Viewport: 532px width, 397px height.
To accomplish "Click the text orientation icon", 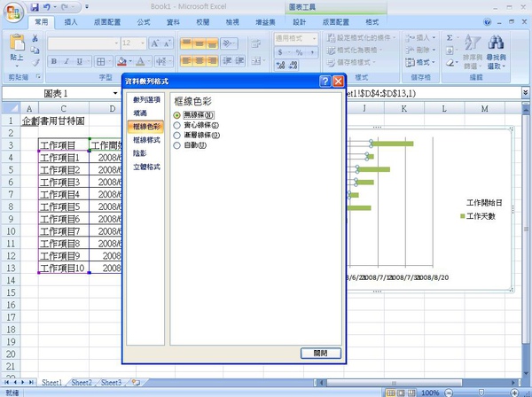I will point(229,43).
